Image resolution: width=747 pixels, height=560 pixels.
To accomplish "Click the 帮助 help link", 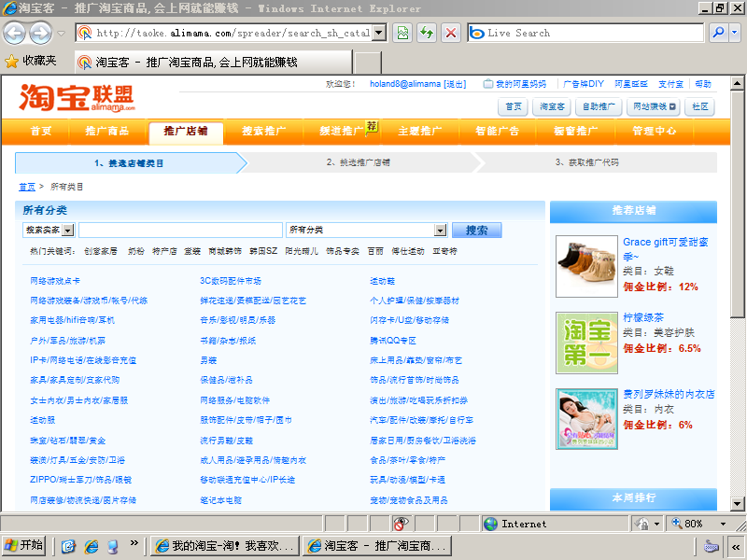I will point(703,84).
